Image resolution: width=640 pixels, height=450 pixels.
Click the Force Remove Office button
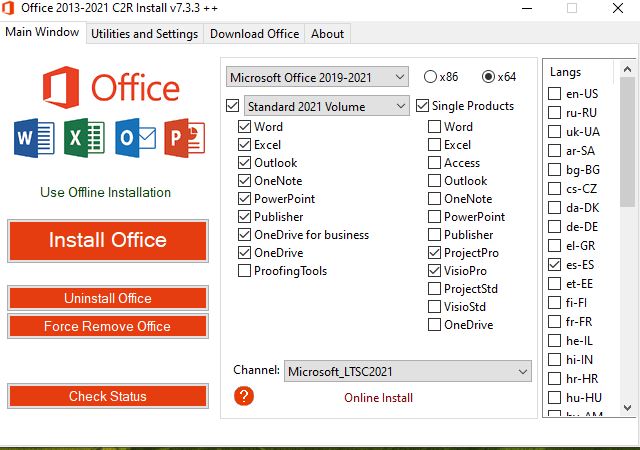click(108, 326)
